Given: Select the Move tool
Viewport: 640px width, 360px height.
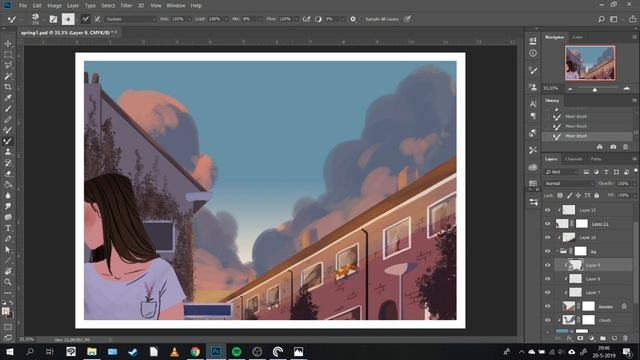Looking at the screenshot, I should (x=8, y=44).
